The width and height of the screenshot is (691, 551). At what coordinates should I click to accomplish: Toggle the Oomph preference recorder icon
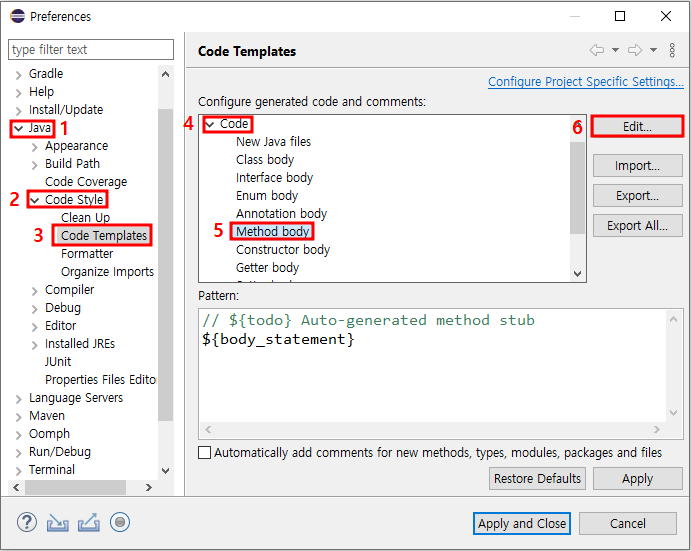(120, 522)
